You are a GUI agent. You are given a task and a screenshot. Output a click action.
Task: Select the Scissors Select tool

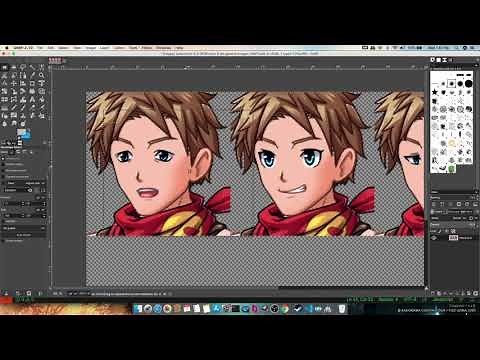coord(4,75)
